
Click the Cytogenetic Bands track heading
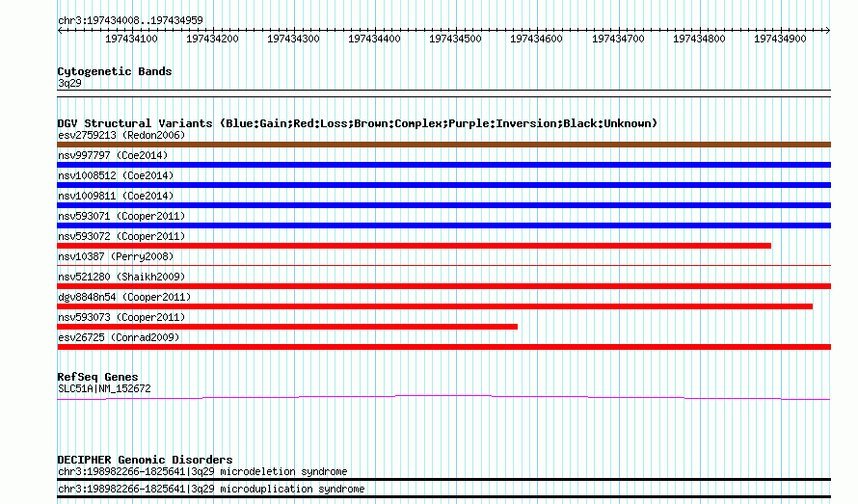coord(115,71)
